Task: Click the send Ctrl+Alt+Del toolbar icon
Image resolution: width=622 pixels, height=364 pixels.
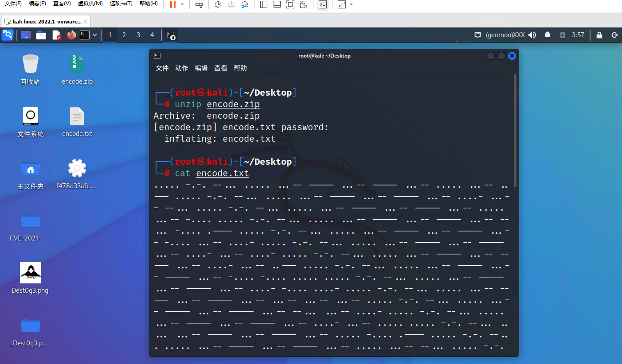Action: coord(199,4)
